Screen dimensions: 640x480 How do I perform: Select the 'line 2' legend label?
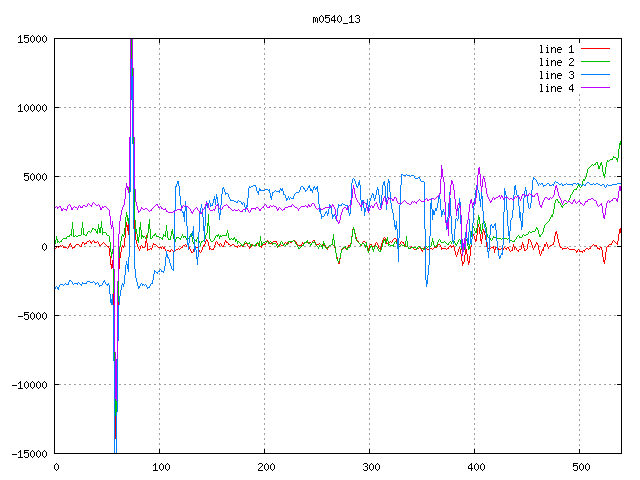pos(557,62)
